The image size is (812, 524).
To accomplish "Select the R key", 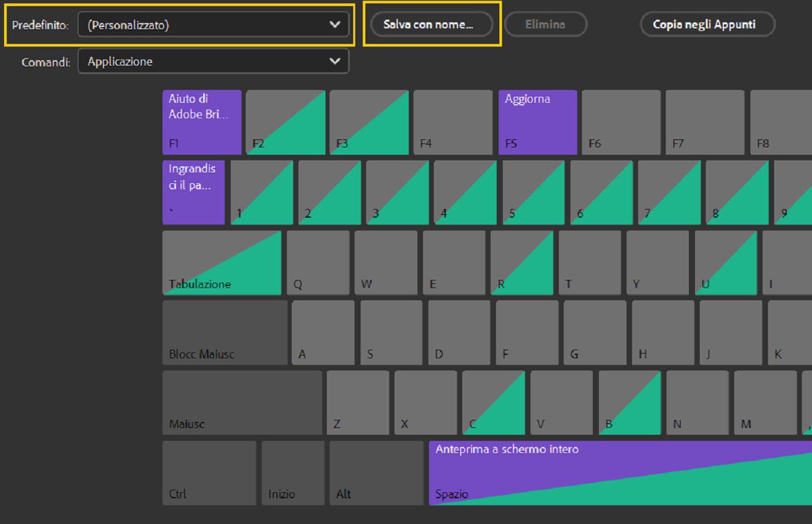I will click(x=522, y=263).
